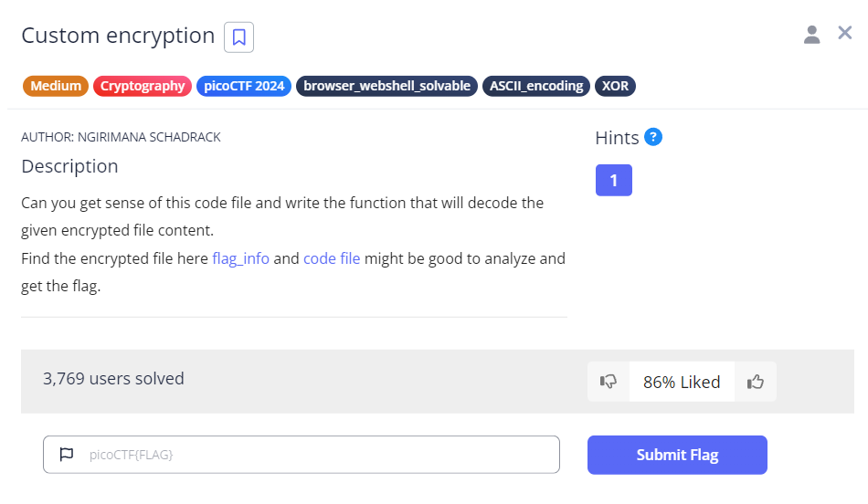This screenshot has height=504, width=868.
Task: Open the code file link
Action: [x=332, y=258]
